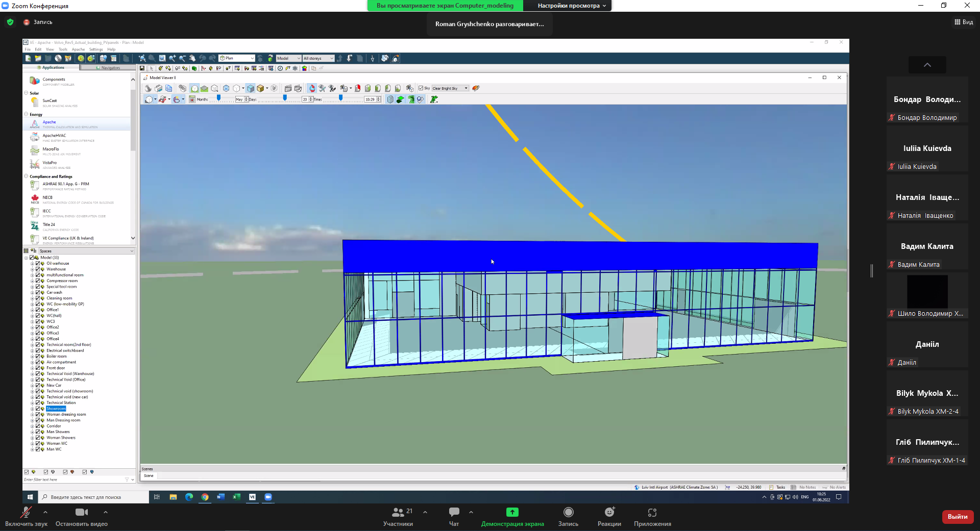980x531 pixels.
Task: Open the Apache menu in menu bar
Action: tap(78, 49)
